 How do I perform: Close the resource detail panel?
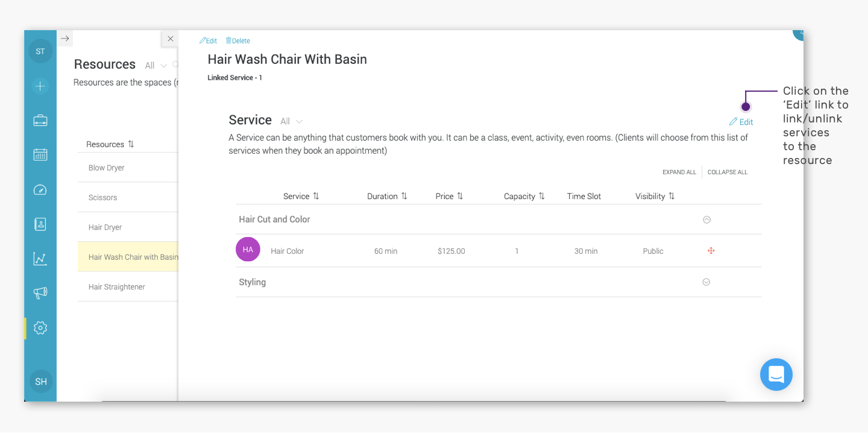(171, 39)
